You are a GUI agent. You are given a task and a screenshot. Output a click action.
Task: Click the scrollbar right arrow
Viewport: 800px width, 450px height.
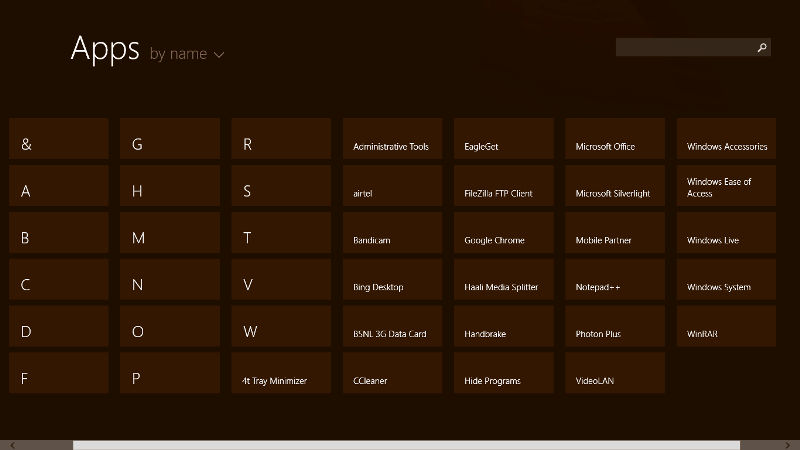(787, 445)
